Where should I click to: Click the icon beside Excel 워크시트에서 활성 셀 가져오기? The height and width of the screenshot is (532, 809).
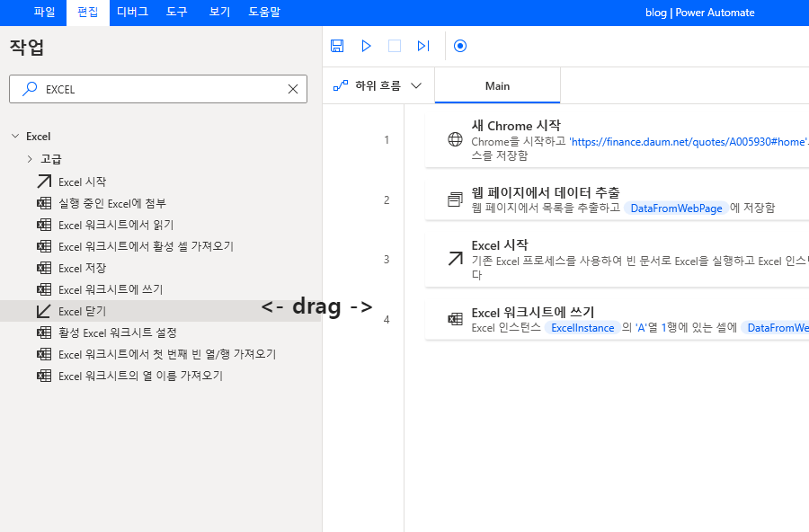click(44, 246)
